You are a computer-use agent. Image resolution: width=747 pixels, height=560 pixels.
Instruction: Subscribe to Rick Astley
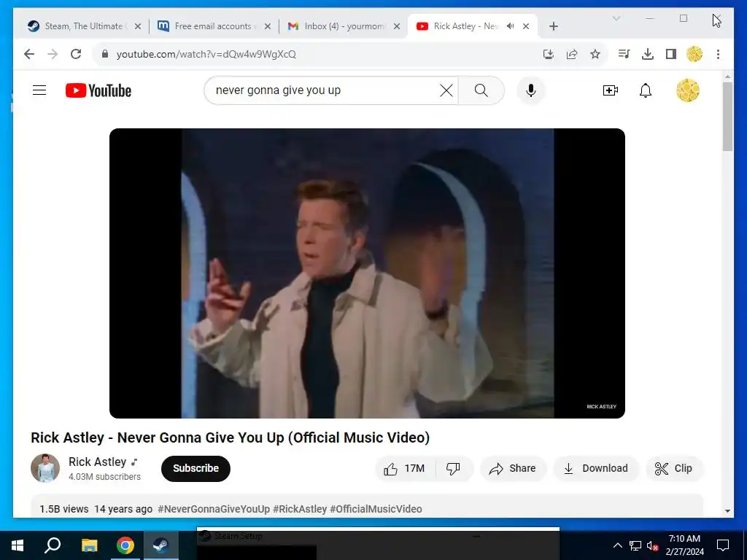(196, 469)
